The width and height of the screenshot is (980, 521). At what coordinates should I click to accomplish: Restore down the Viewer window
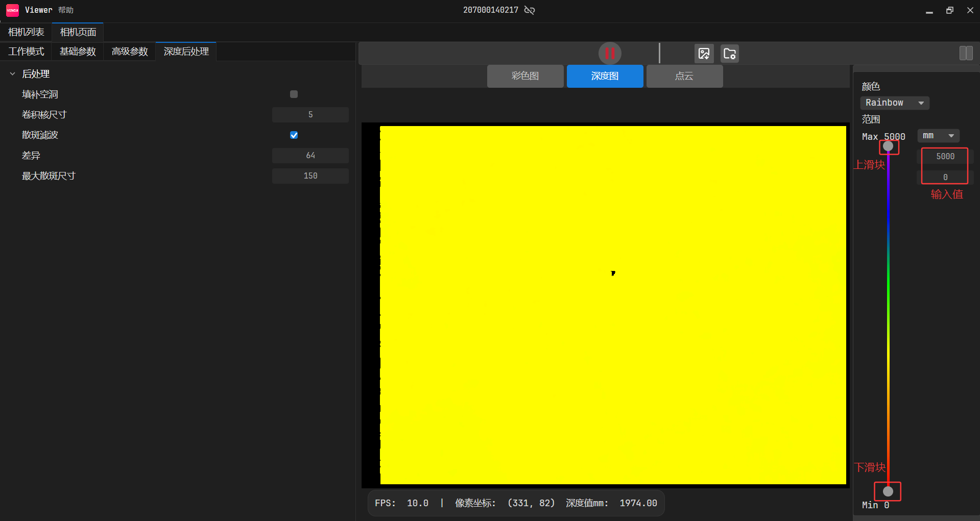click(950, 10)
